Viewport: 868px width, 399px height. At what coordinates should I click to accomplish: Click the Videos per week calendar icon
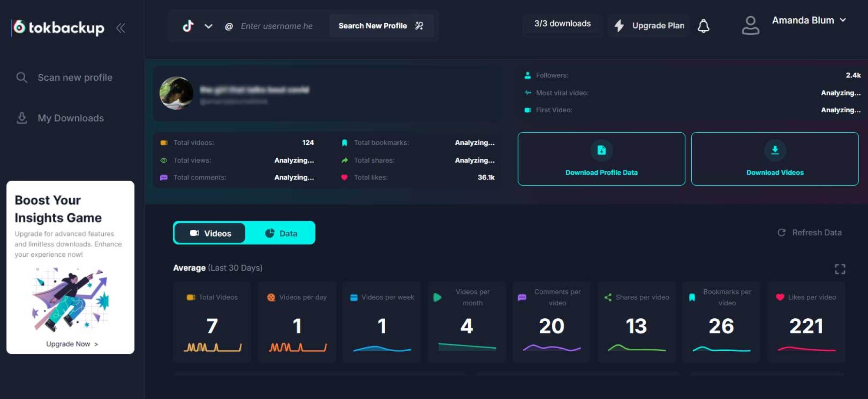point(353,298)
